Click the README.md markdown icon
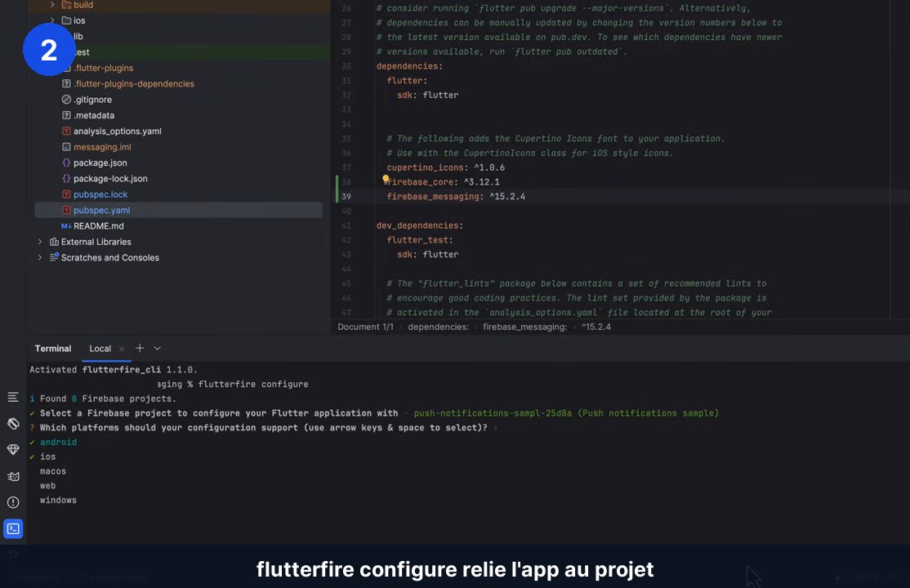Image resolution: width=910 pixels, height=588 pixels. tap(66, 225)
